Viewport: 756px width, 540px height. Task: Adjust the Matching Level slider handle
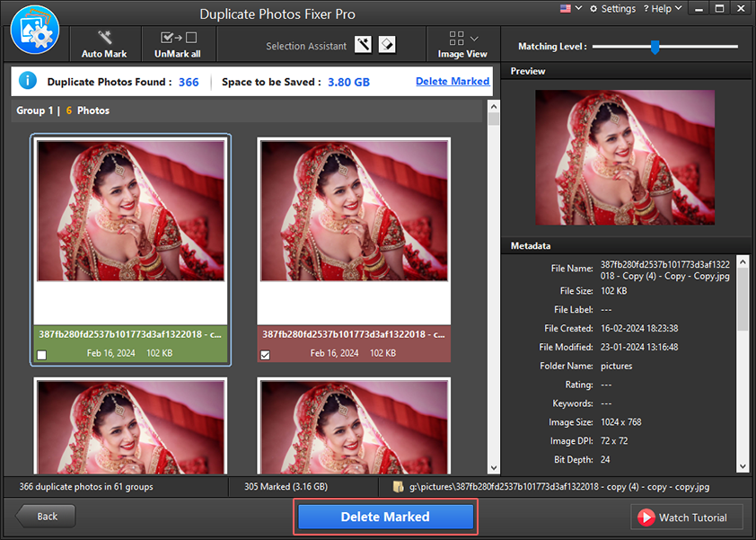click(655, 47)
